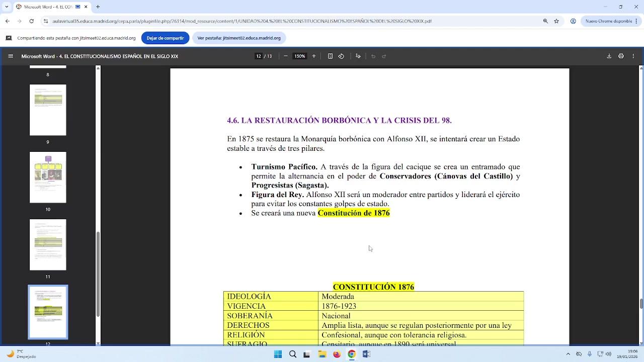644x362 pixels.
Task: Select page 9 thumbnail in sidebar
Action: click(x=48, y=110)
